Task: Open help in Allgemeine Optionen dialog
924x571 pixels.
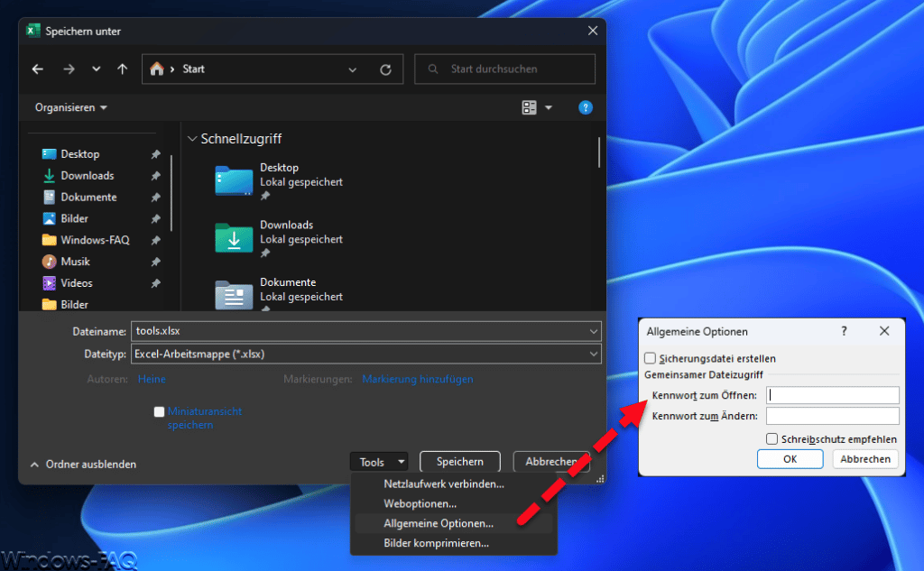Action: pyautogui.click(x=844, y=331)
